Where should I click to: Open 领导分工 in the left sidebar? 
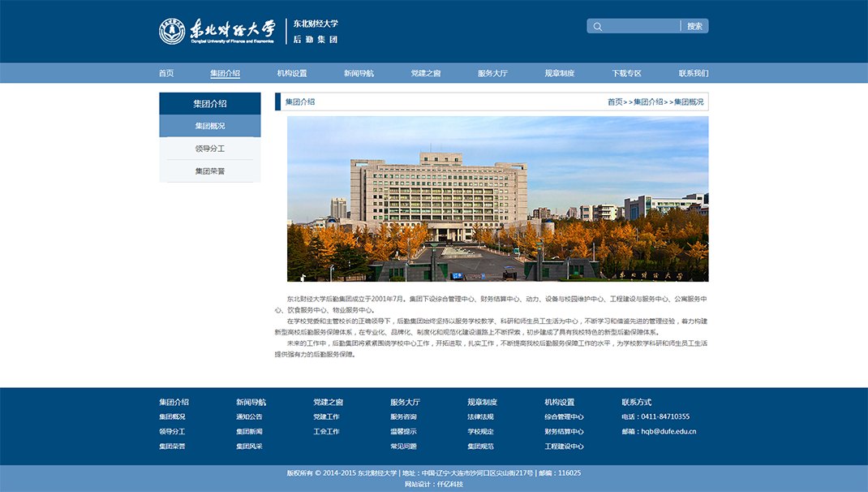210,149
